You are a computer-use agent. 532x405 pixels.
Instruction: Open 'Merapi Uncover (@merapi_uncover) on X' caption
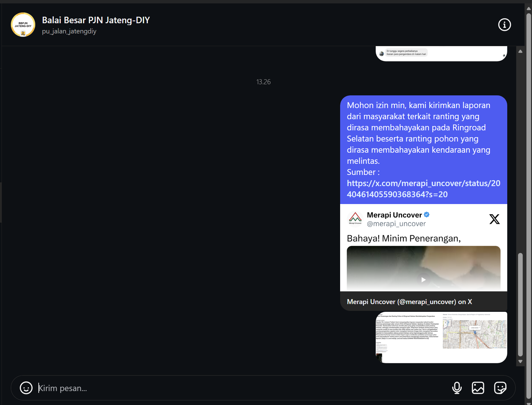click(x=409, y=302)
